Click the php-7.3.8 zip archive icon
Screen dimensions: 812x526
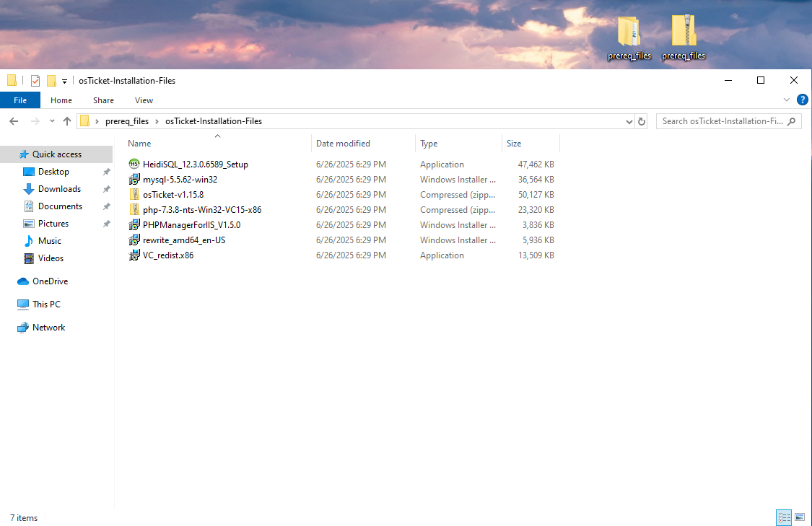pyautogui.click(x=134, y=210)
